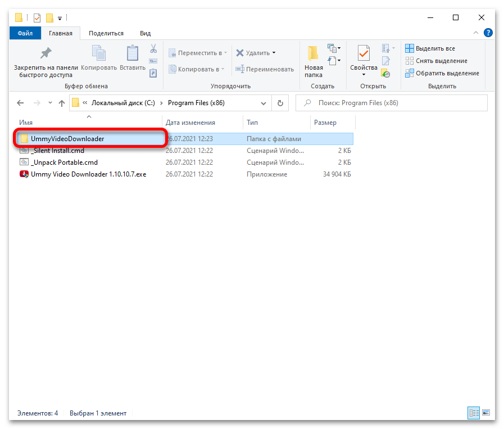Image resolution: width=504 pixels, height=429 pixels.
Task: Click the search box for Program Files (x86)
Action: click(x=392, y=103)
